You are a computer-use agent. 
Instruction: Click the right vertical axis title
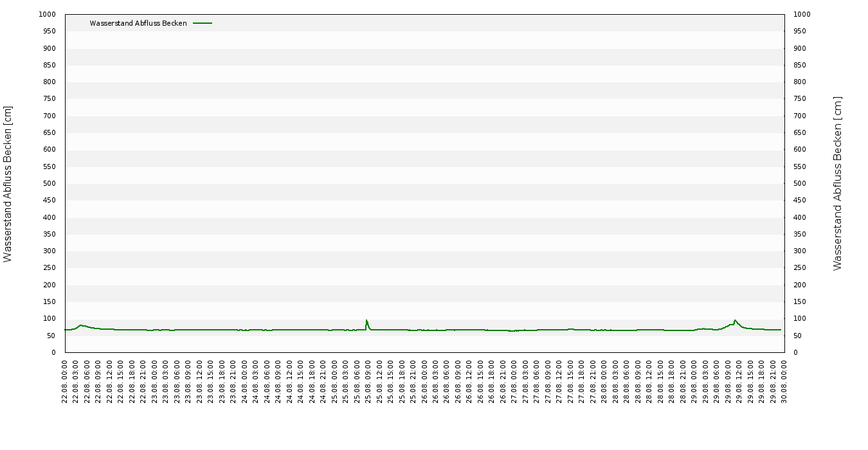[x=837, y=183]
